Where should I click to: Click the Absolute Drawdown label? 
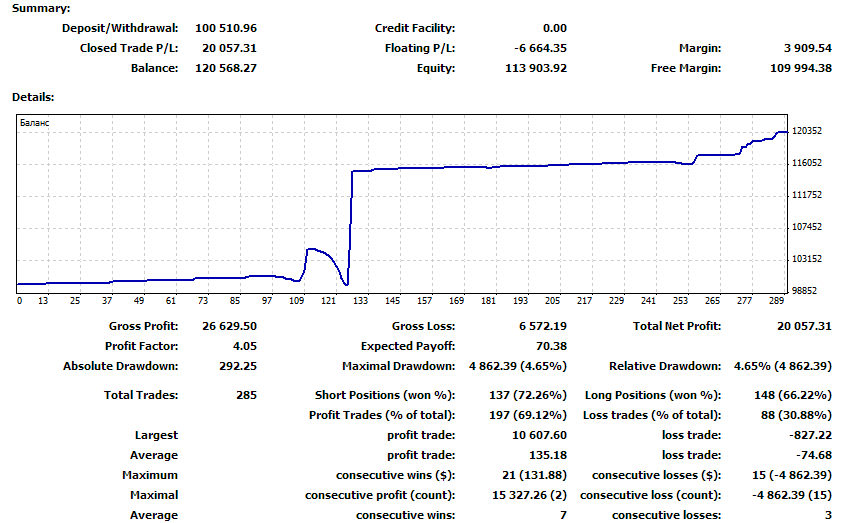[120, 366]
